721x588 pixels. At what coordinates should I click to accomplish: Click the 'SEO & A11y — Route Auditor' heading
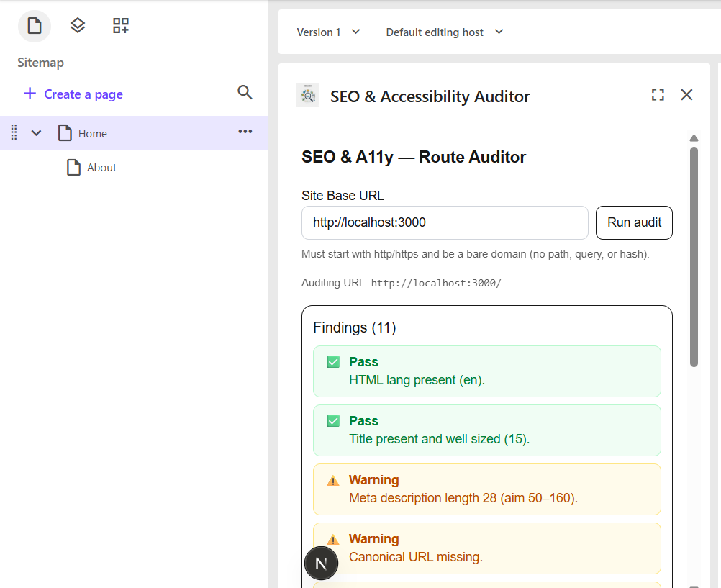[x=413, y=157]
